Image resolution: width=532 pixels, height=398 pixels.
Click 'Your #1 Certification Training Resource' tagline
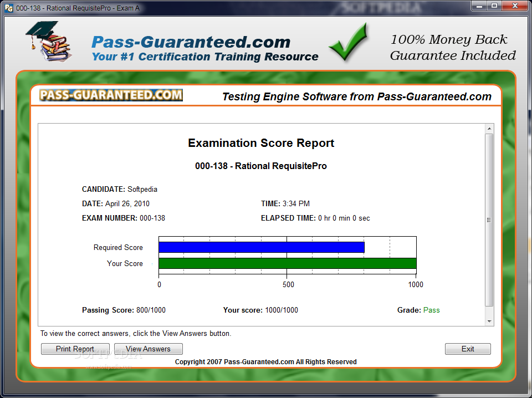tap(205, 57)
